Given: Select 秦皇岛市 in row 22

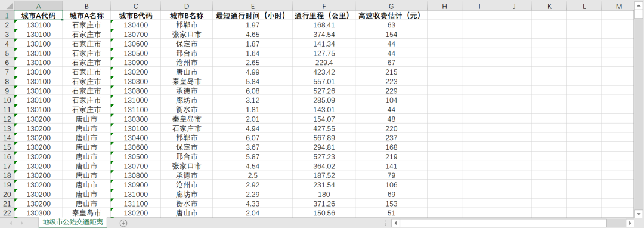Looking at the screenshot, I should pos(86,213).
